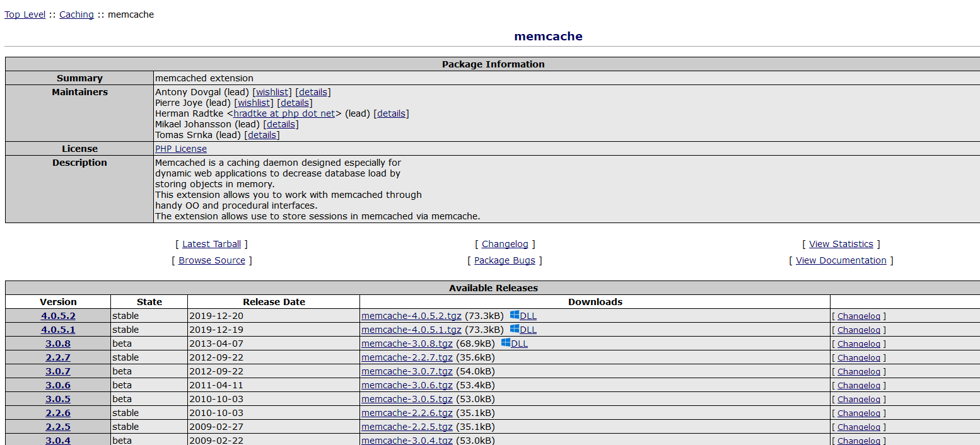980x445 pixels.
Task: Click the memcache page title heading
Action: [x=548, y=36]
